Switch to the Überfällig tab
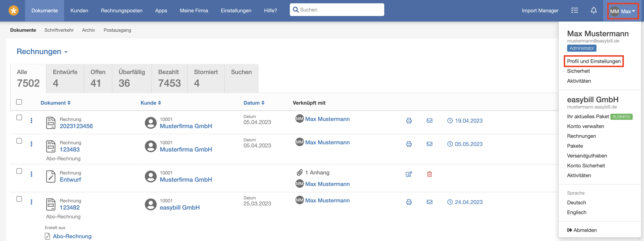 click(x=131, y=78)
